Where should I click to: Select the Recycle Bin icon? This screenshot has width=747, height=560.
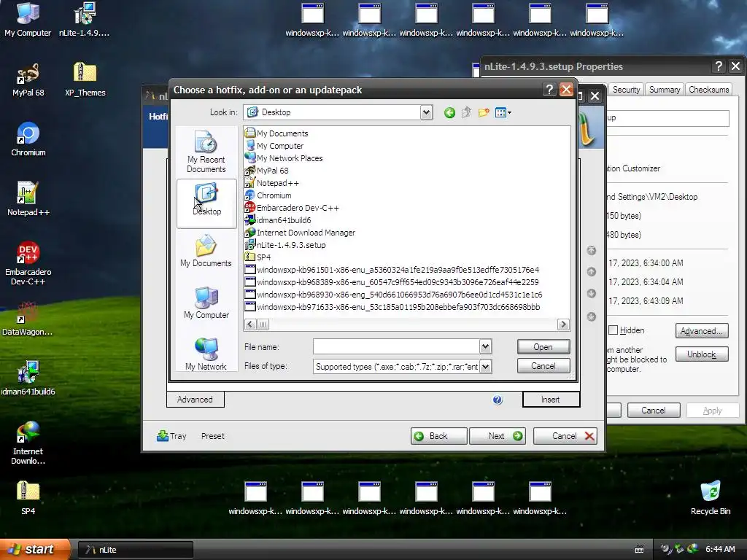(711, 498)
